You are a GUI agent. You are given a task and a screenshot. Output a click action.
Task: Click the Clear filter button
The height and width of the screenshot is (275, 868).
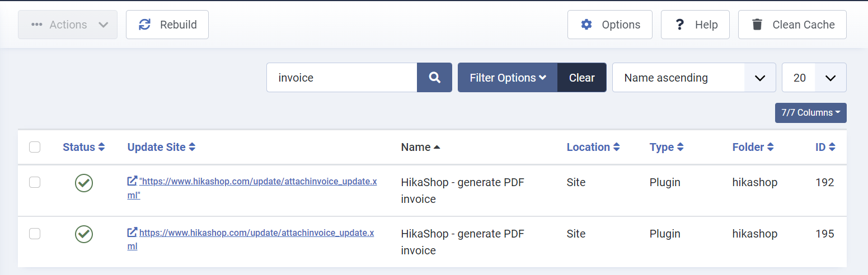tap(581, 78)
